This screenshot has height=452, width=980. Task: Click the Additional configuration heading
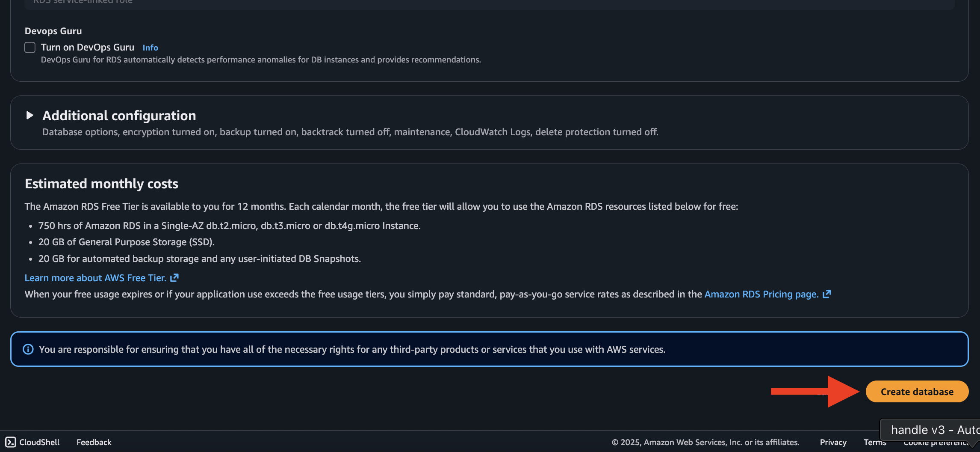click(x=119, y=116)
